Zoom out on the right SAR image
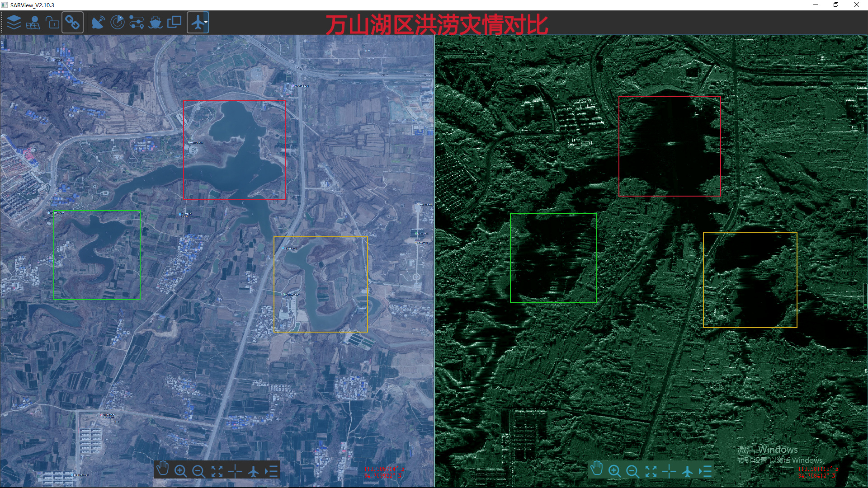The height and width of the screenshot is (488, 868). point(632,471)
